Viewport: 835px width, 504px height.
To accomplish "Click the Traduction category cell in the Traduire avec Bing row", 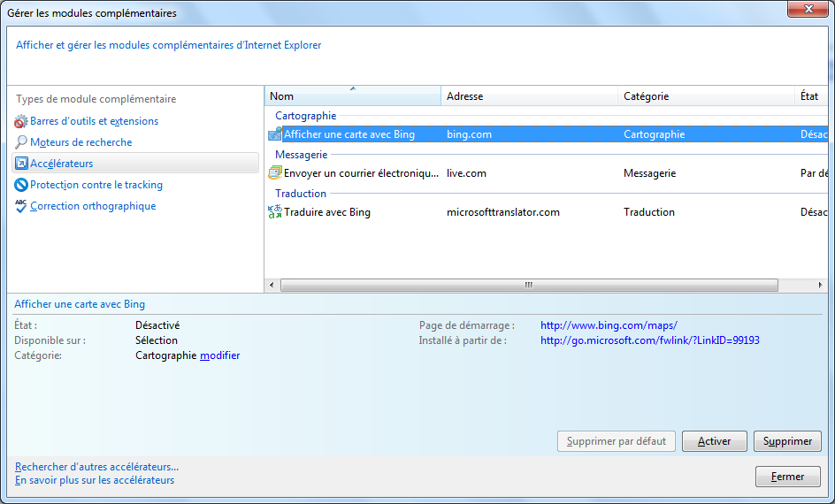I will coord(649,212).
